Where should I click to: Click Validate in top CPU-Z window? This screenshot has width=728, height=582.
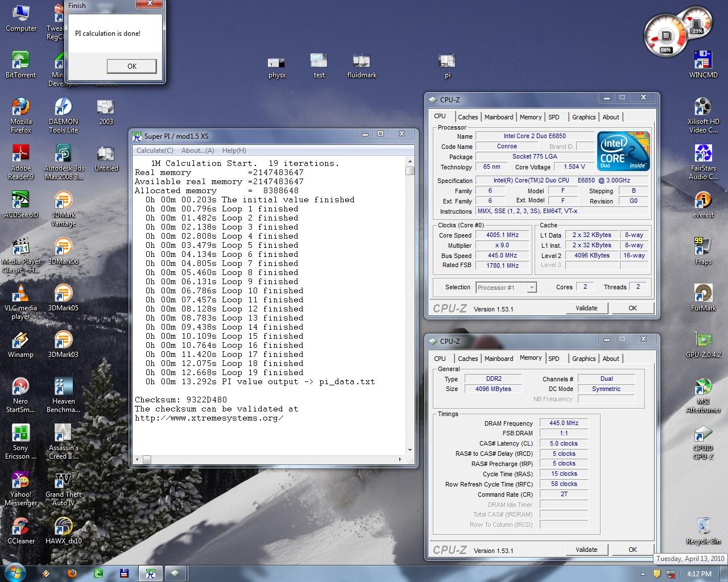(x=586, y=308)
